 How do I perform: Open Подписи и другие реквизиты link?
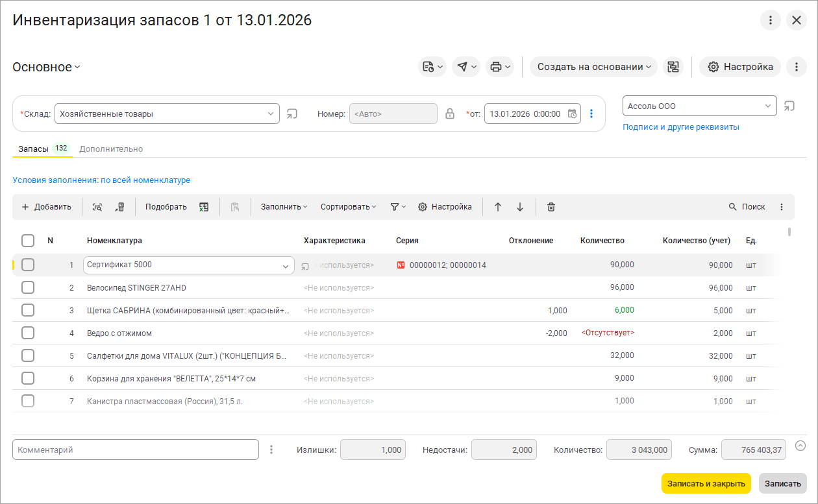click(680, 127)
